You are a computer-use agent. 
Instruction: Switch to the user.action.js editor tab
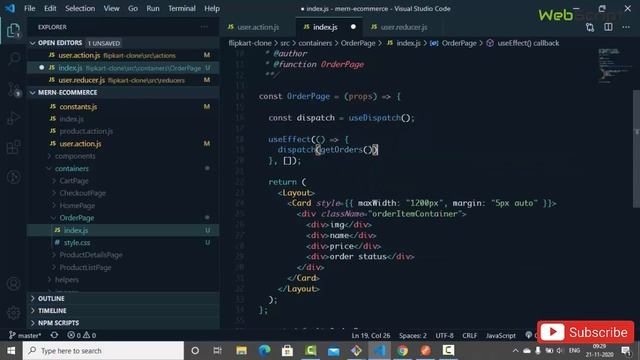[x=258, y=27]
